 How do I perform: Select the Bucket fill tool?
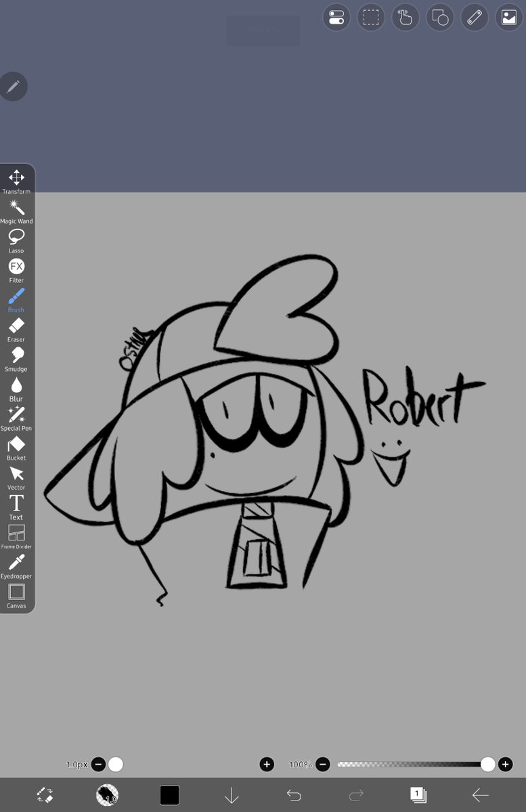(x=16, y=448)
